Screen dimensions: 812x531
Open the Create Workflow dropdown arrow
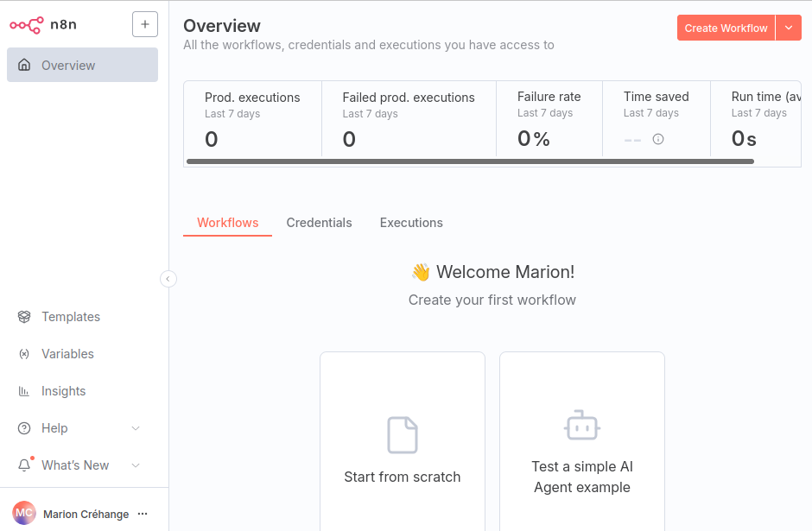[789, 28]
